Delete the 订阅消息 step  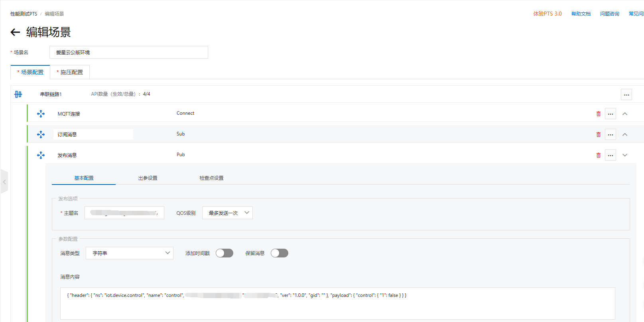[x=599, y=135]
